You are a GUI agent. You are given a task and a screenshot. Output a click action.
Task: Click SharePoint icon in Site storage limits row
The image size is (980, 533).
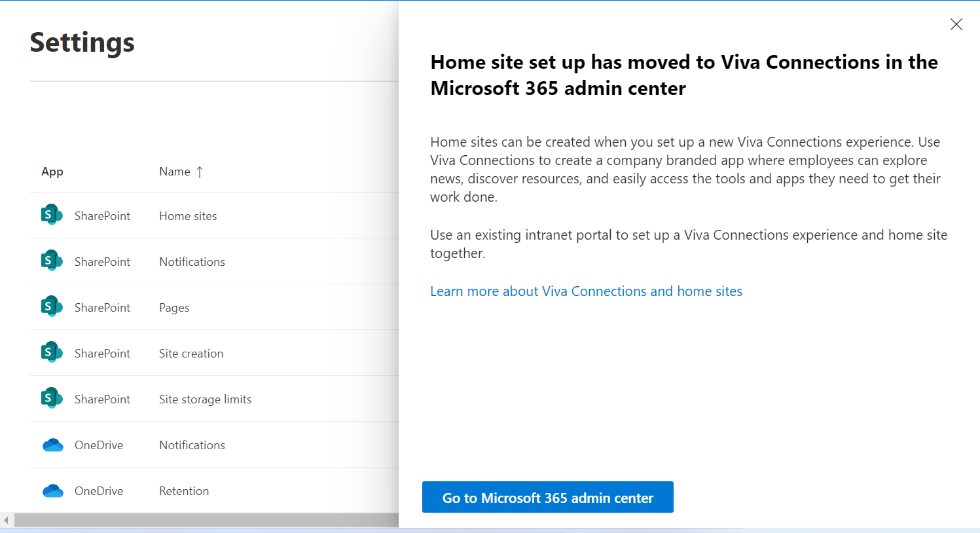click(52, 398)
